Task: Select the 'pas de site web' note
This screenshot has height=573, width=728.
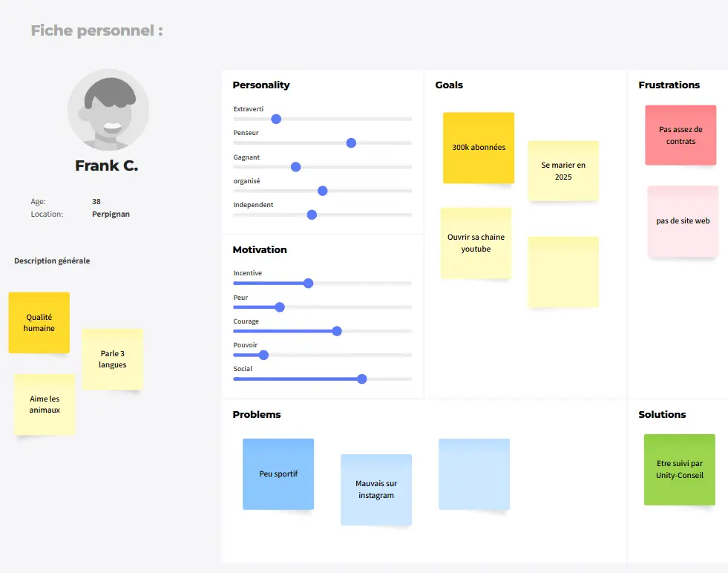Action: 683,220
